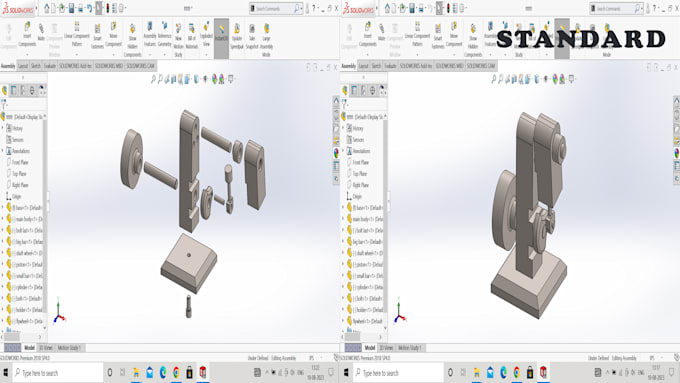Open Linear Component Pattern in the exploded-view window
The image size is (680, 383).
point(77,34)
